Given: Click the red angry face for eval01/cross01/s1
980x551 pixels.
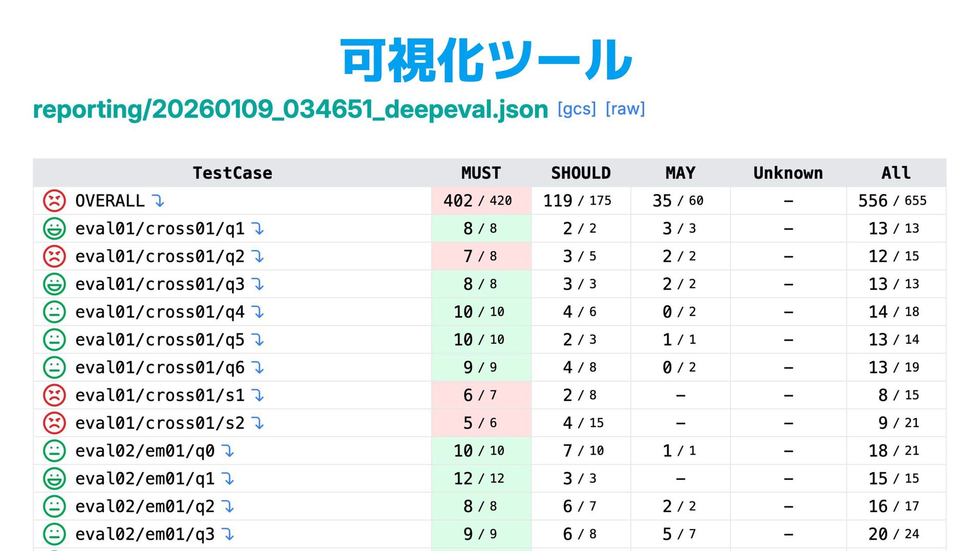Looking at the screenshot, I should click(x=54, y=395).
